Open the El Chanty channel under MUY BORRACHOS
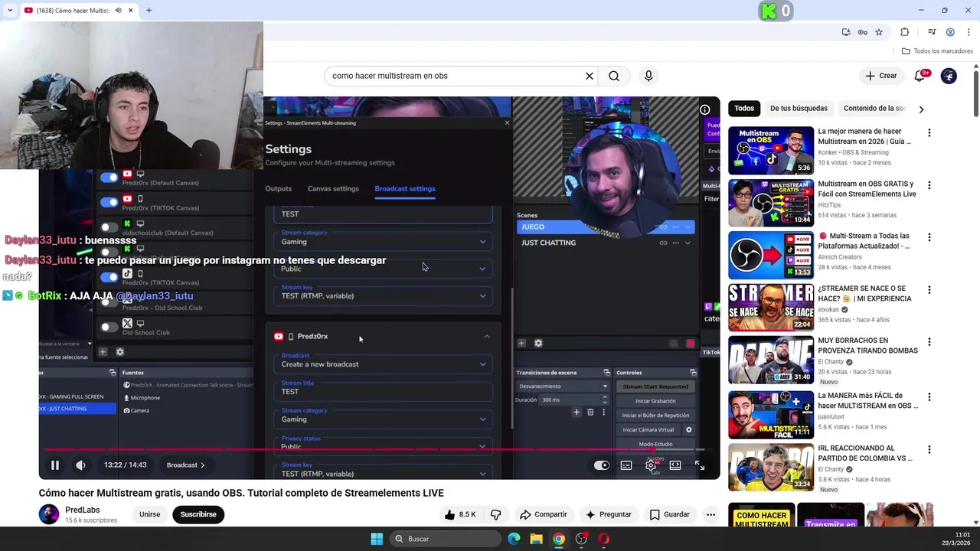This screenshot has height=551, width=980. [830, 362]
